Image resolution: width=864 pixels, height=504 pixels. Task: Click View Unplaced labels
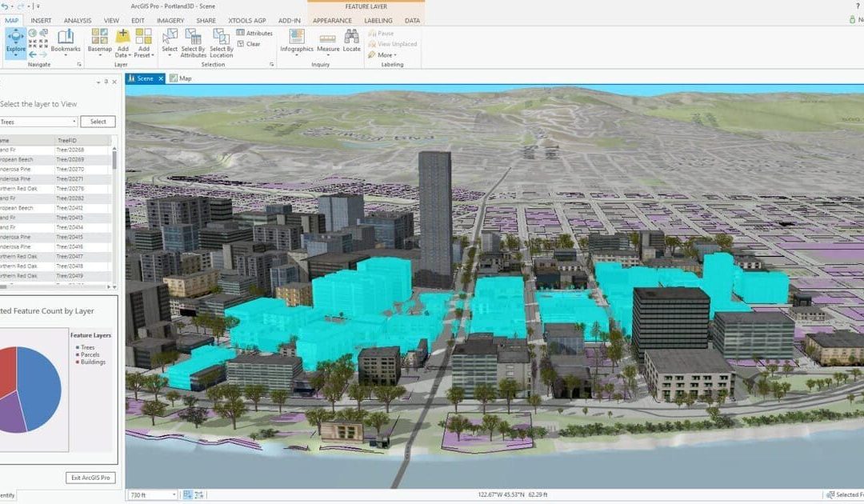point(392,43)
